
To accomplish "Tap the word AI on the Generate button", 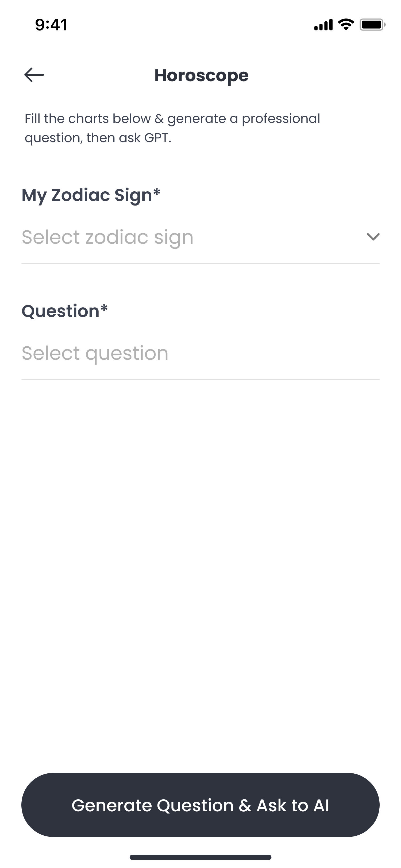I will coord(321,806).
